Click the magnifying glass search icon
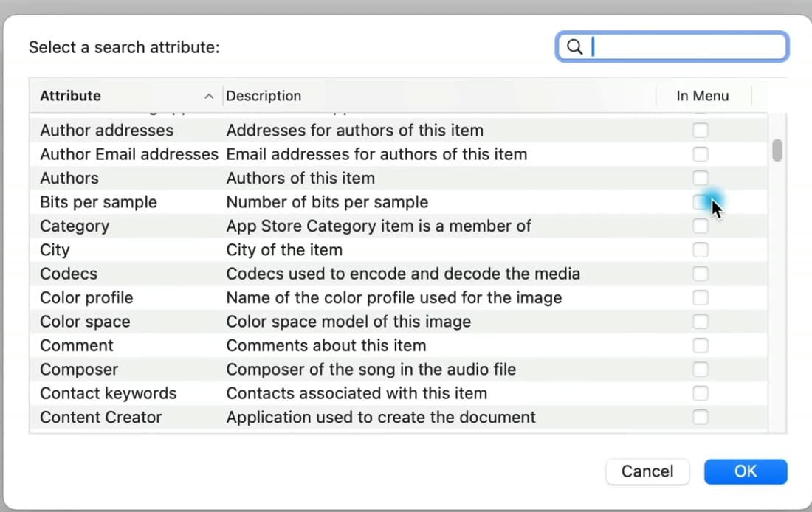Screen dimensions: 812x512 (x=574, y=47)
